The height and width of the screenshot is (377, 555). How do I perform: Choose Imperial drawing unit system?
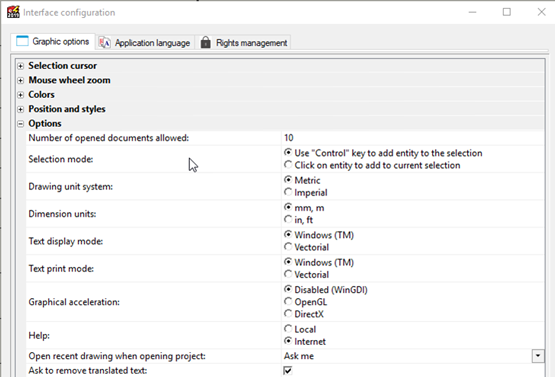pyautogui.click(x=288, y=192)
